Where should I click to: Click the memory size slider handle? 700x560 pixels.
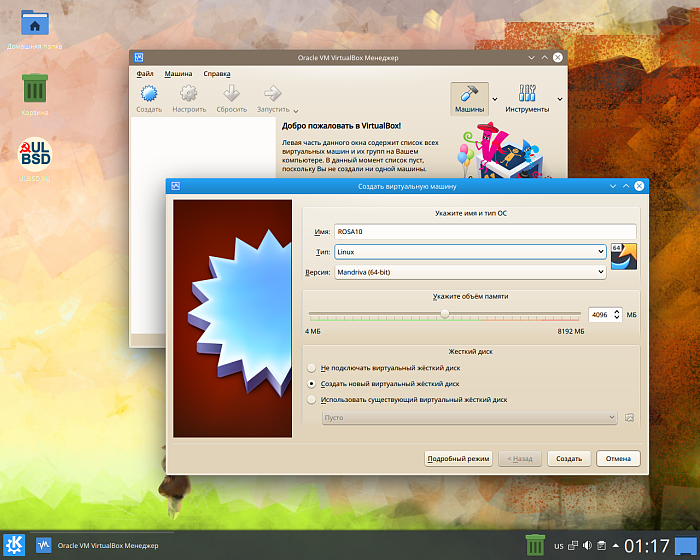tap(445, 314)
